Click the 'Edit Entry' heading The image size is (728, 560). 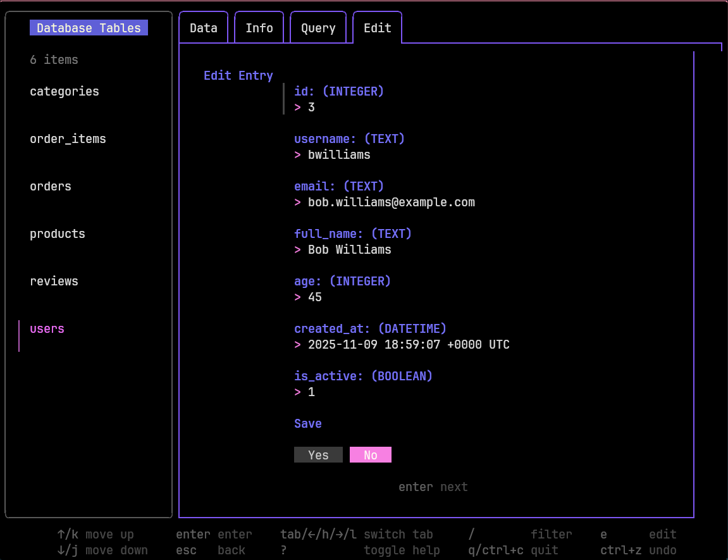pos(238,75)
